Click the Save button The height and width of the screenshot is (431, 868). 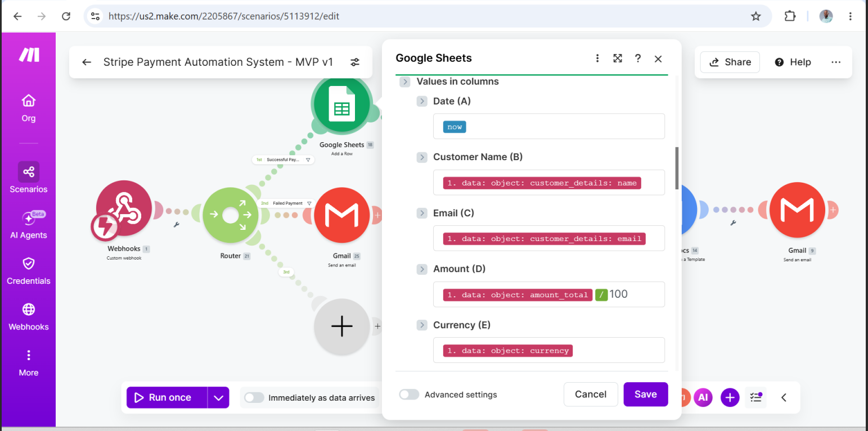pyautogui.click(x=645, y=394)
